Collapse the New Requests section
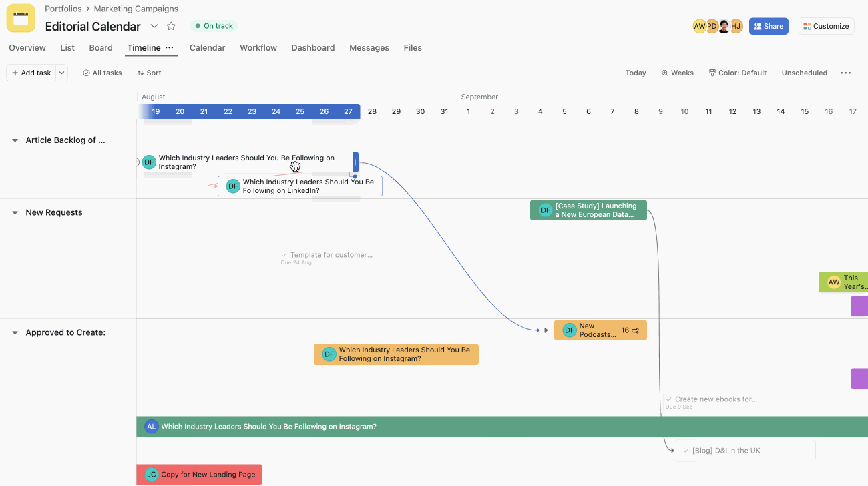This screenshot has height=486, width=868. [x=15, y=213]
